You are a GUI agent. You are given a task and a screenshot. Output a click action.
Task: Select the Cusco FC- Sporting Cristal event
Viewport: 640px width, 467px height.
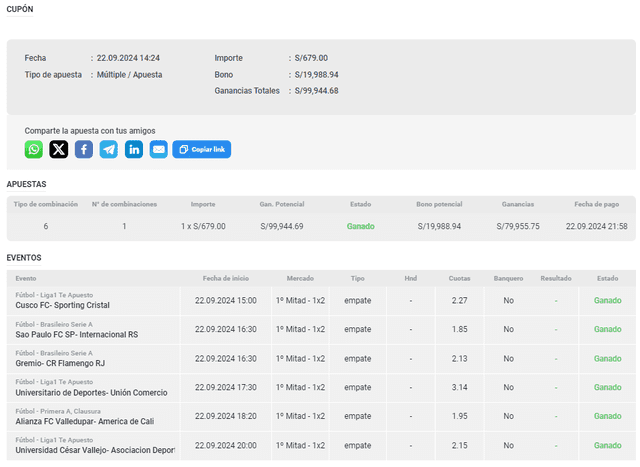coord(62,305)
